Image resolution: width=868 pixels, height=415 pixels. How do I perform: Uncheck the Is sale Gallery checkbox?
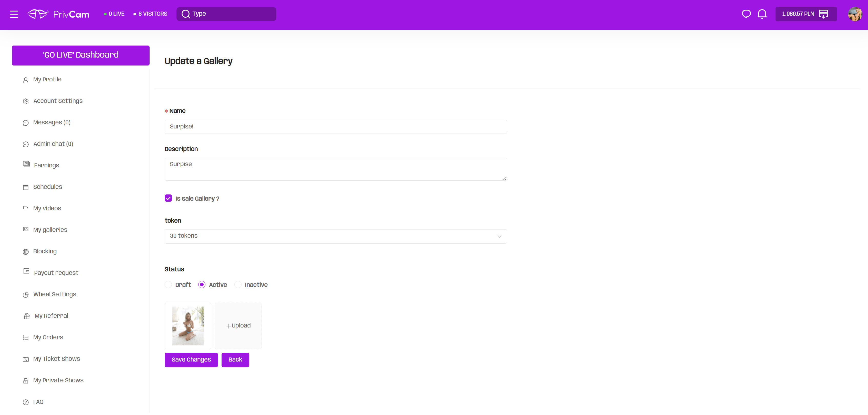168,198
